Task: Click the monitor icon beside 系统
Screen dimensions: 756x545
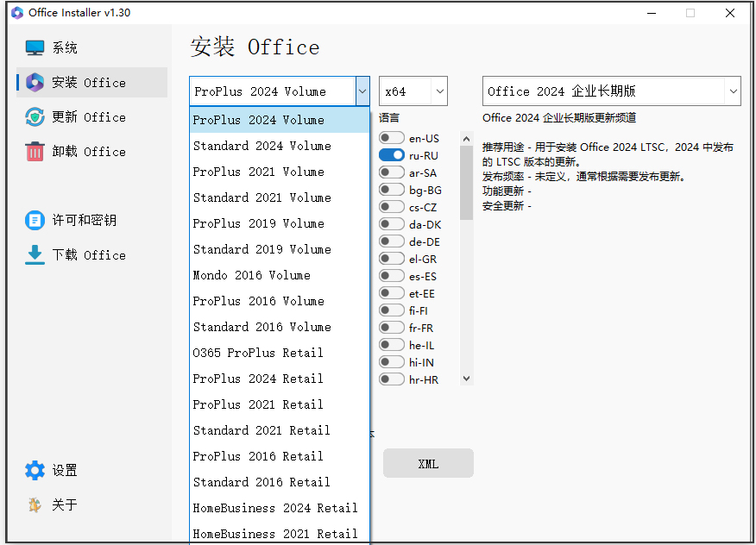Action: [35, 47]
